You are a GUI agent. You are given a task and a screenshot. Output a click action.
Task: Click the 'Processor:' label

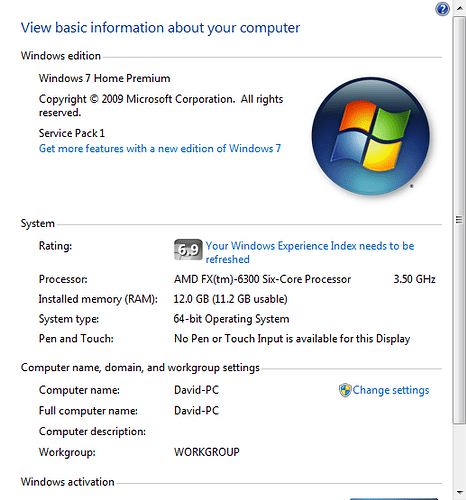[x=63, y=279]
